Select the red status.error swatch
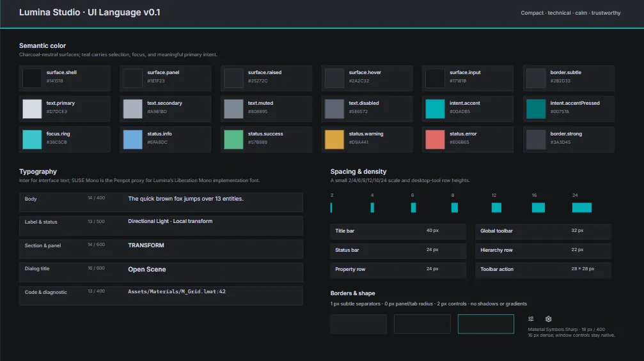This screenshot has width=644, height=361. point(435,139)
